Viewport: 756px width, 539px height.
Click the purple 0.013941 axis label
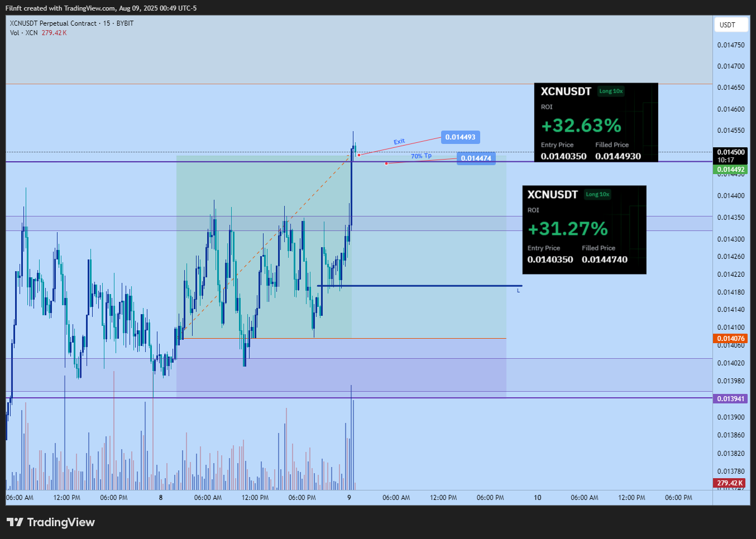click(731, 399)
